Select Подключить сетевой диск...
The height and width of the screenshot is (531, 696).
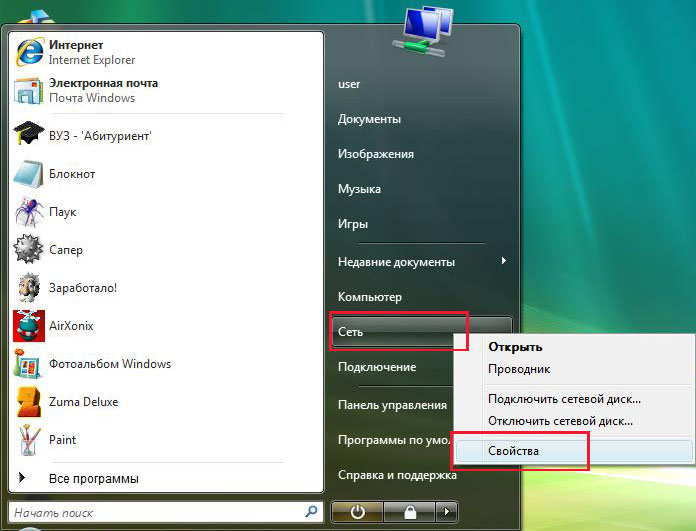coord(564,399)
